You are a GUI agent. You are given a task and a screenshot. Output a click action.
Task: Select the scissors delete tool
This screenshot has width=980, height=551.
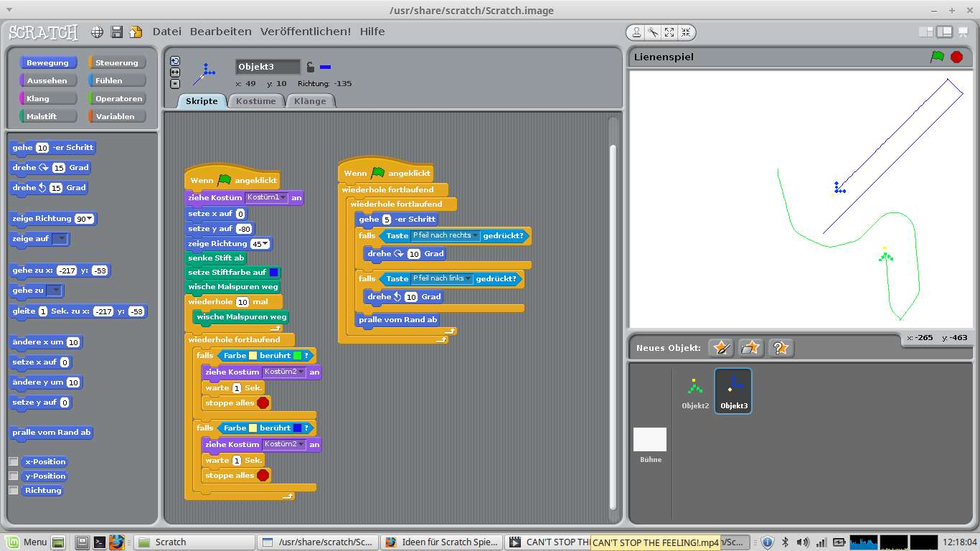coord(653,32)
